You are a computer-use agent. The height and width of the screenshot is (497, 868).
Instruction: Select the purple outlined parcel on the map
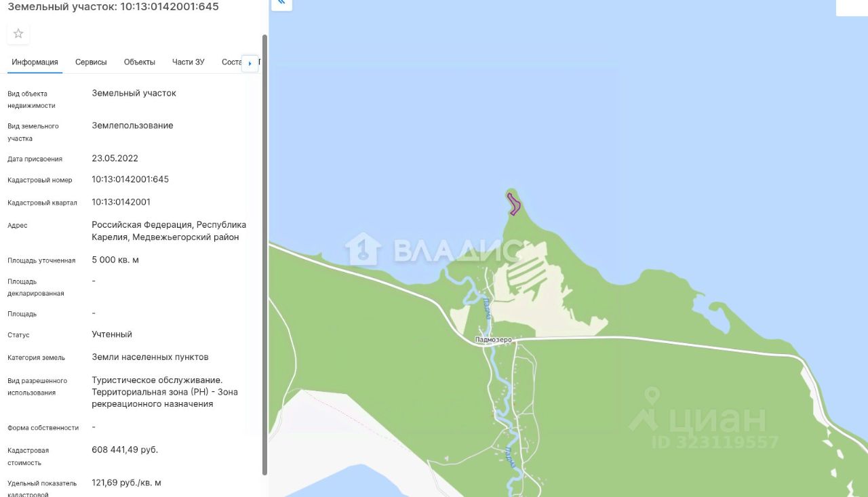click(x=514, y=204)
